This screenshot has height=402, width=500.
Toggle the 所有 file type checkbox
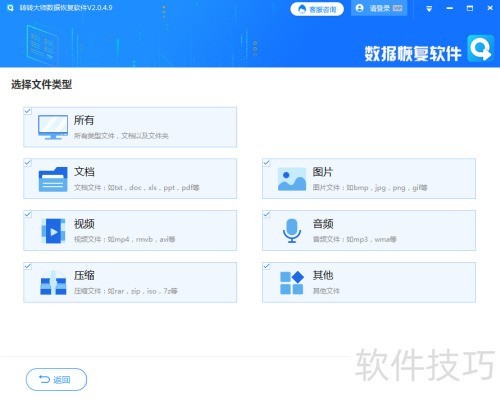pyautogui.click(x=28, y=111)
